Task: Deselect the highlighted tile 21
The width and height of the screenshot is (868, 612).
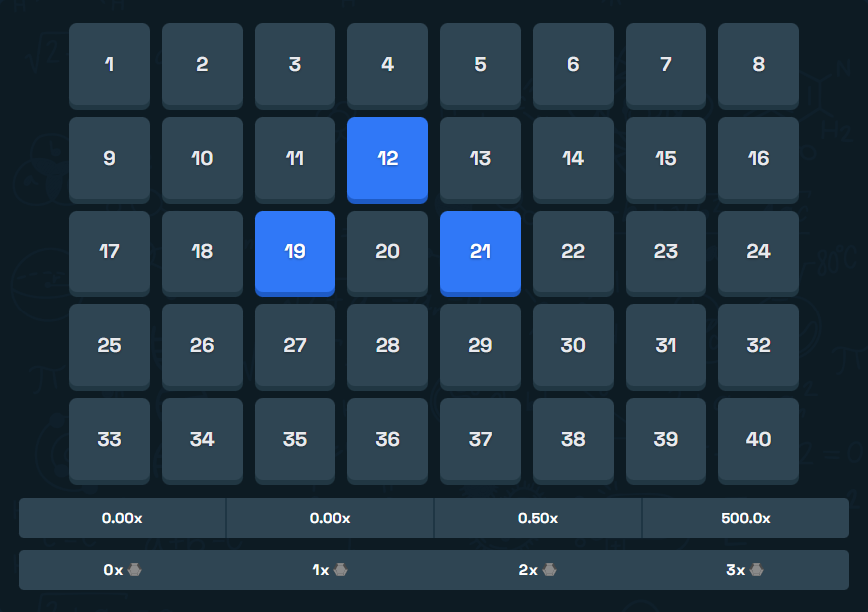Action: tap(480, 253)
